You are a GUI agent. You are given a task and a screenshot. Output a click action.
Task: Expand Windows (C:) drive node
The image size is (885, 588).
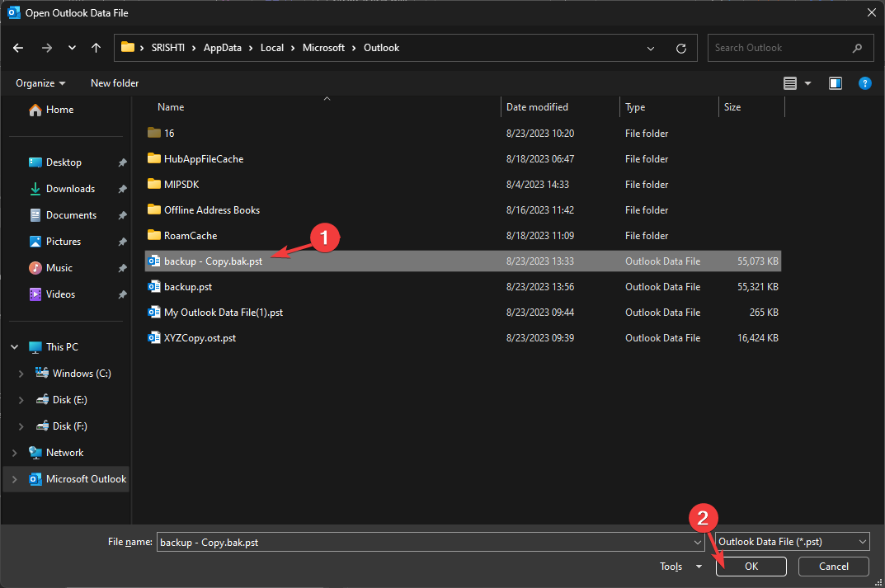pos(21,374)
